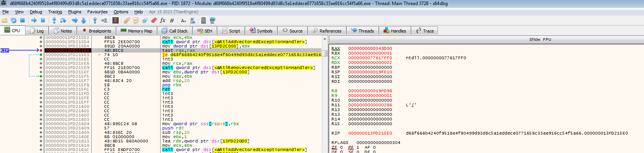This screenshot has height=153, width=644.
Task: Open the Patches bandage icon
Action: pyautogui.click(x=127, y=20)
